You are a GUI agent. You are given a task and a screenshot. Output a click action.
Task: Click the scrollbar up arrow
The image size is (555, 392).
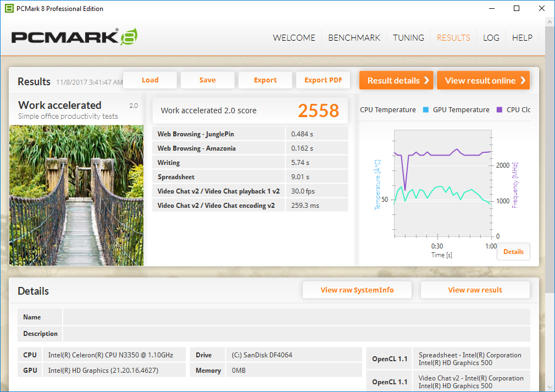(550, 22)
